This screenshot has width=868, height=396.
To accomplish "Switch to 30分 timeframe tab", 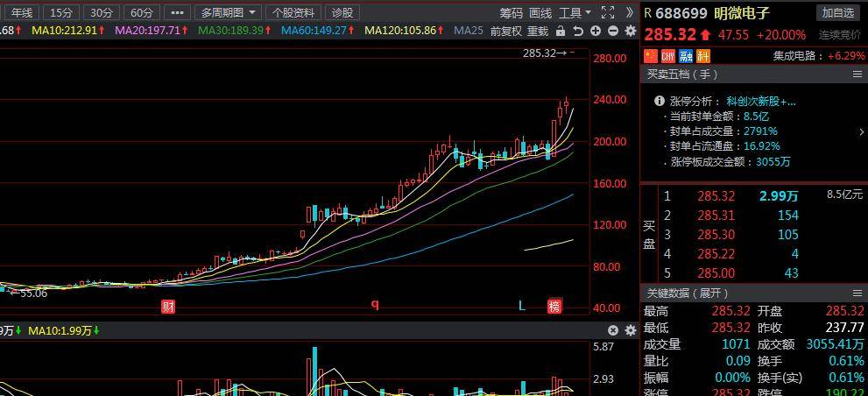I will click(102, 12).
